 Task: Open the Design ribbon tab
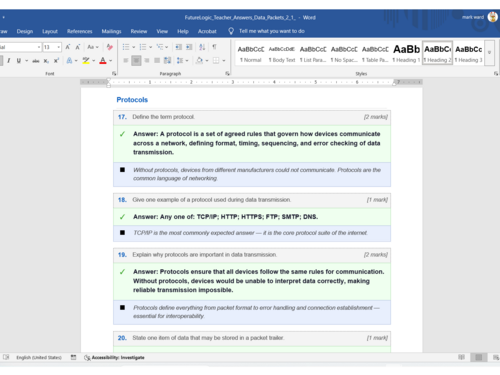click(25, 31)
